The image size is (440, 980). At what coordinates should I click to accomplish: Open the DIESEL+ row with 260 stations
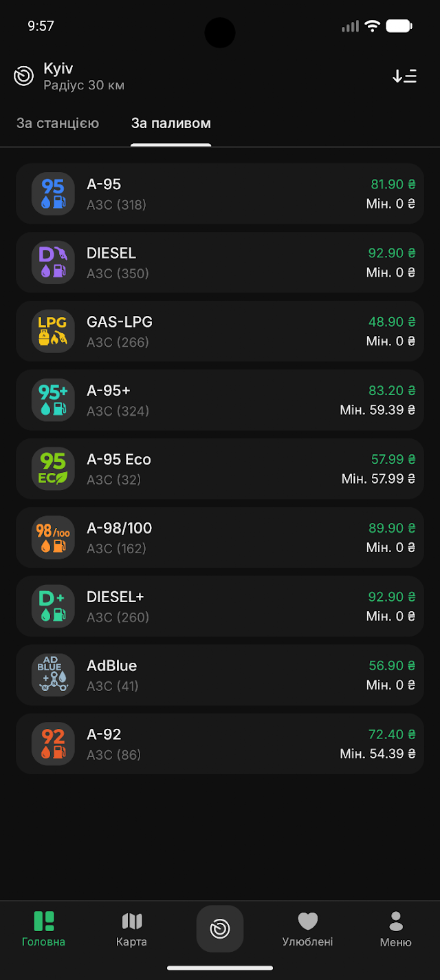click(220, 606)
